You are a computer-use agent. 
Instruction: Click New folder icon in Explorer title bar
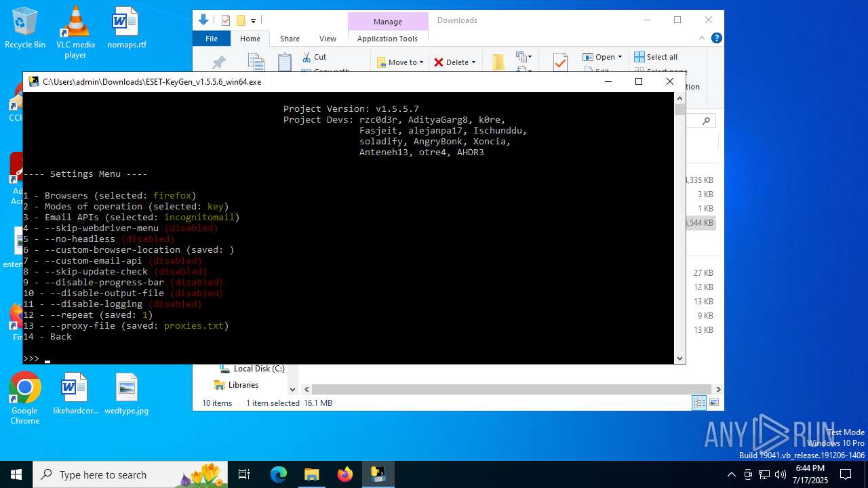pos(240,20)
